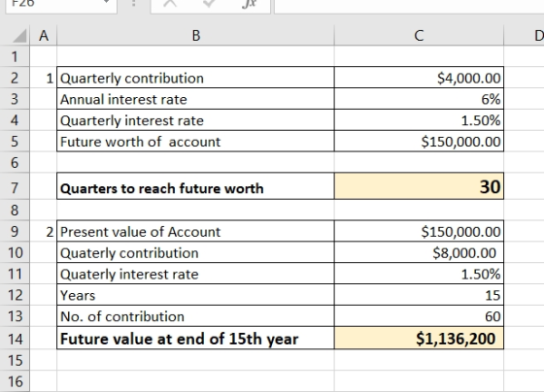Select row 13 header
This screenshot has height=392, width=544.
pyautogui.click(x=15, y=316)
